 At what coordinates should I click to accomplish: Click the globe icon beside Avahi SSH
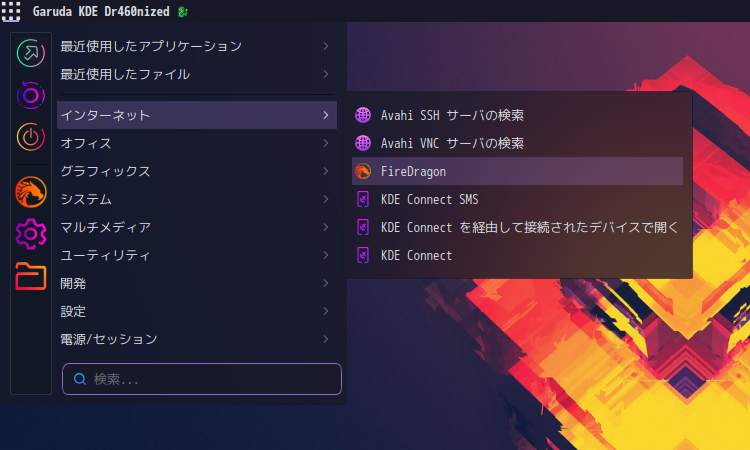[363, 115]
